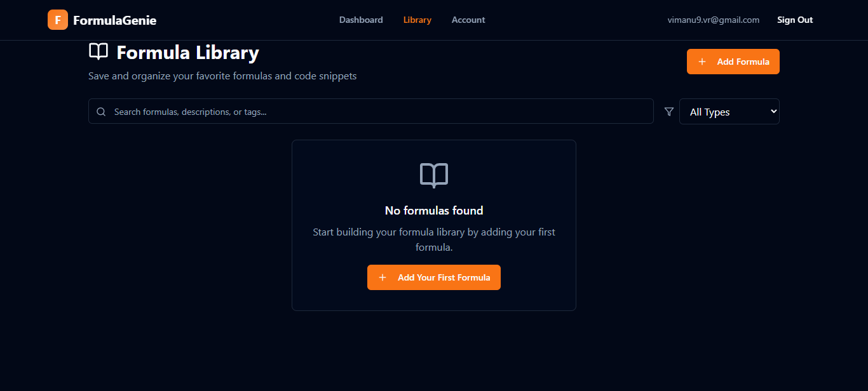
Task: Click the orange F logo square in the header
Action: (x=57, y=20)
